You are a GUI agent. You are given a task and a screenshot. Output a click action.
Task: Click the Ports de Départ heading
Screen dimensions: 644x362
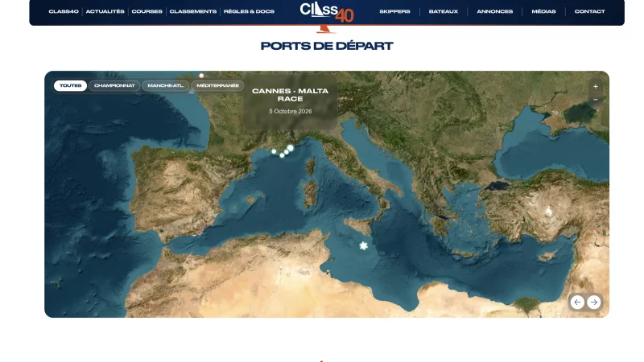pos(327,46)
